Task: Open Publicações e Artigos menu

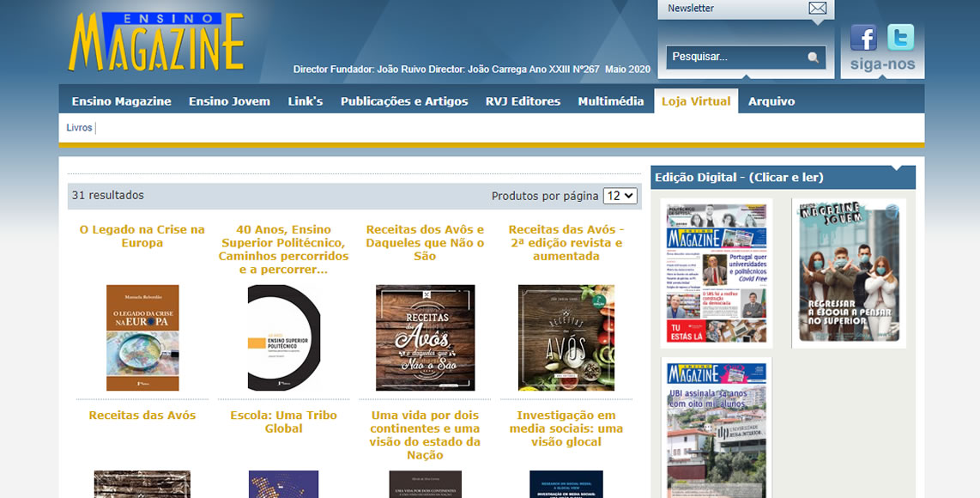Action: (404, 101)
